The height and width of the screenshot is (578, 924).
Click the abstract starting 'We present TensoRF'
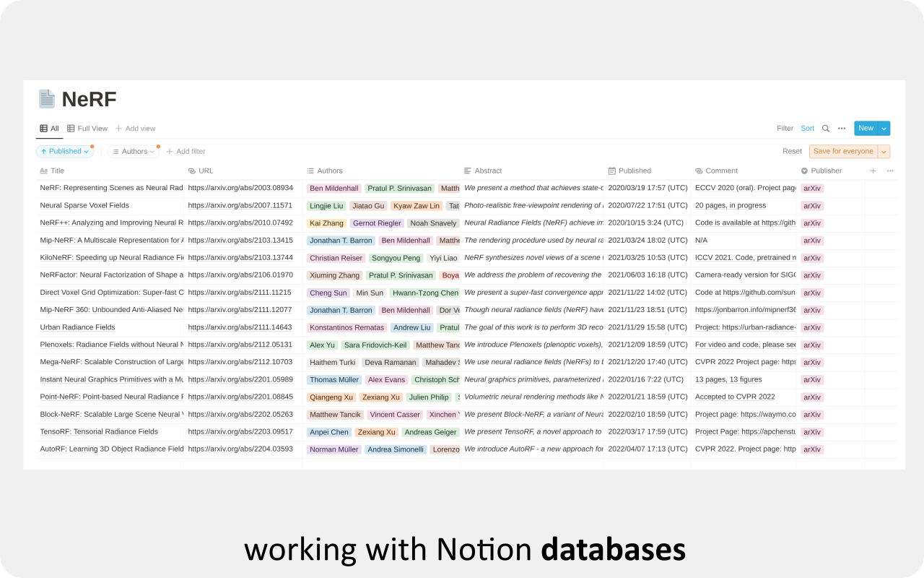click(x=533, y=432)
